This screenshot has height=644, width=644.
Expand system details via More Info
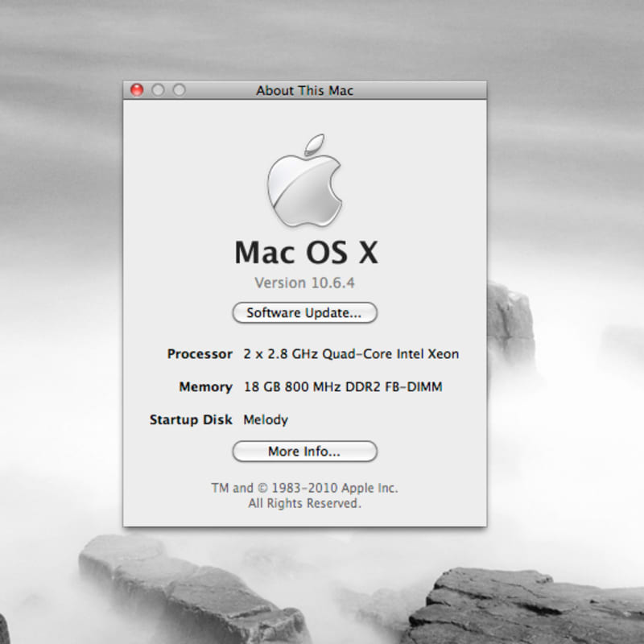pyautogui.click(x=304, y=452)
